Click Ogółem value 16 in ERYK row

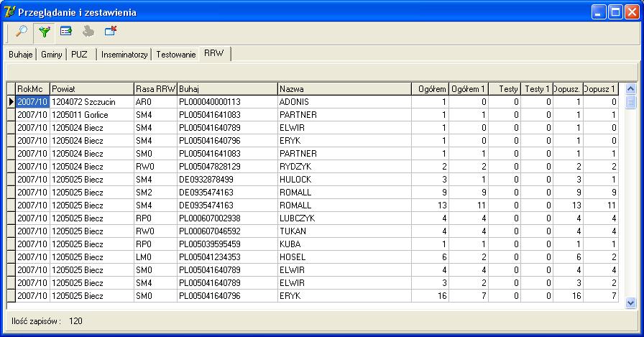[430, 296]
